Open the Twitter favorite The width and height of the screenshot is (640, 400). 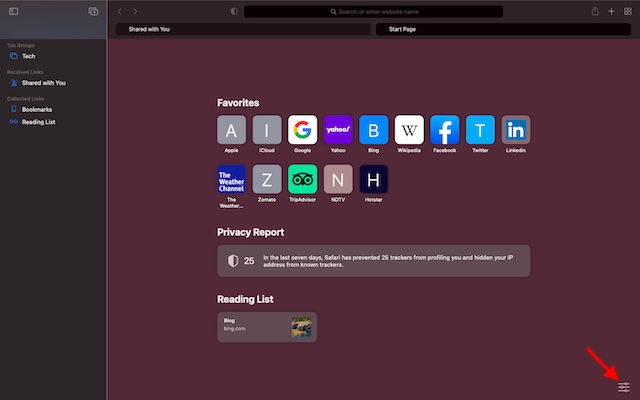pos(480,130)
